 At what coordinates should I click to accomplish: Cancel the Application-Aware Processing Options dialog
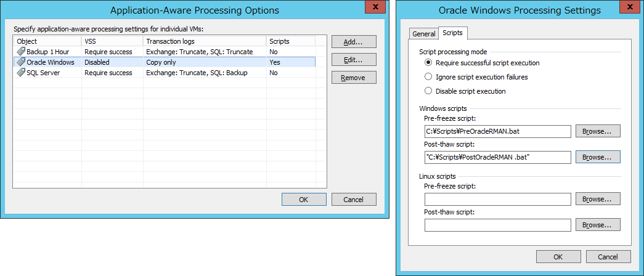[x=354, y=200]
